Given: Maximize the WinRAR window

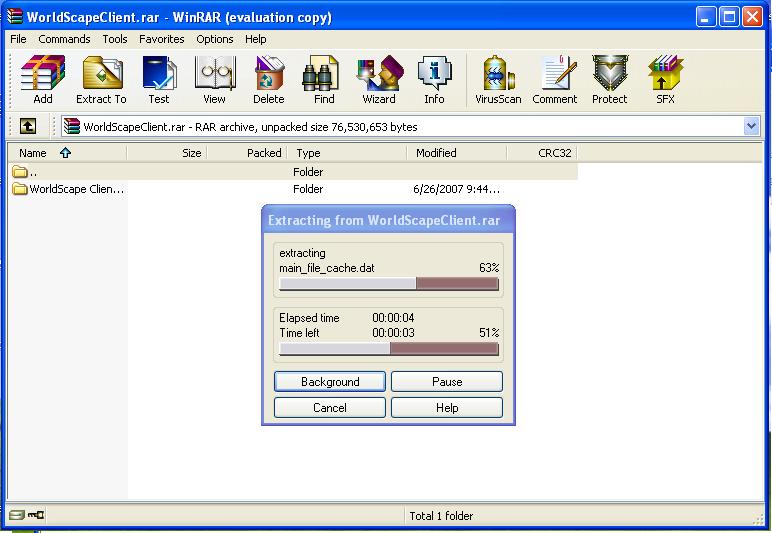Looking at the screenshot, I should point(729,17).
